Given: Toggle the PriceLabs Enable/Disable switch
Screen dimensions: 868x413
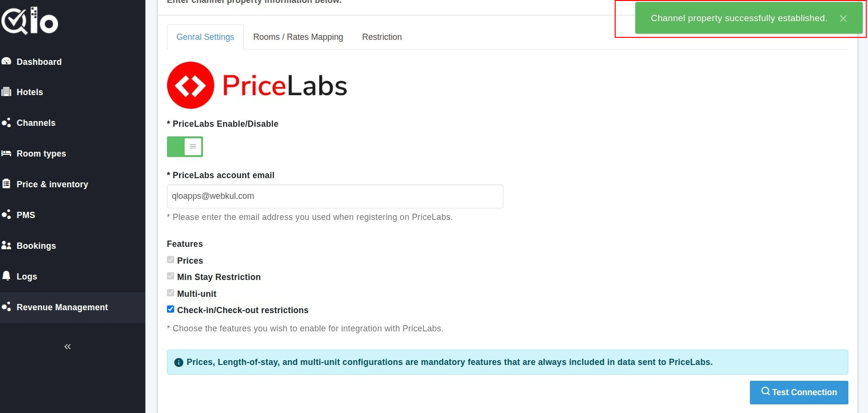Looking at the screenshot, I should (x=185, y=146).
